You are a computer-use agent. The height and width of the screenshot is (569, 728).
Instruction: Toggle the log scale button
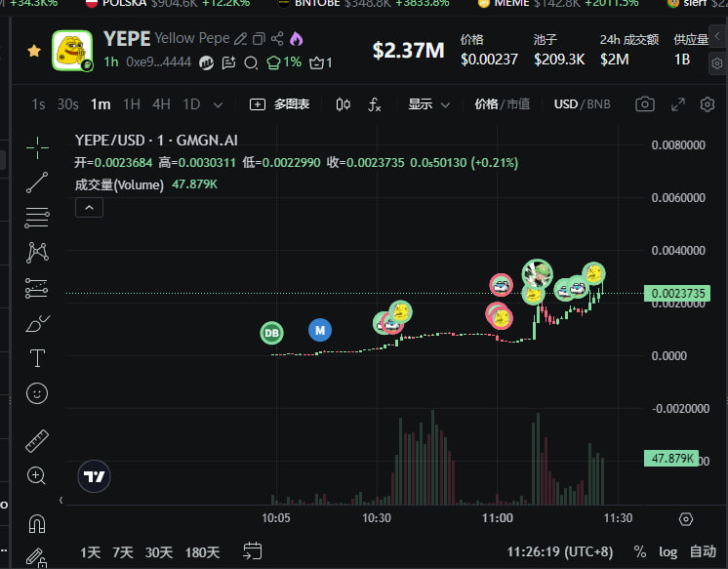[x=668, y=552]
